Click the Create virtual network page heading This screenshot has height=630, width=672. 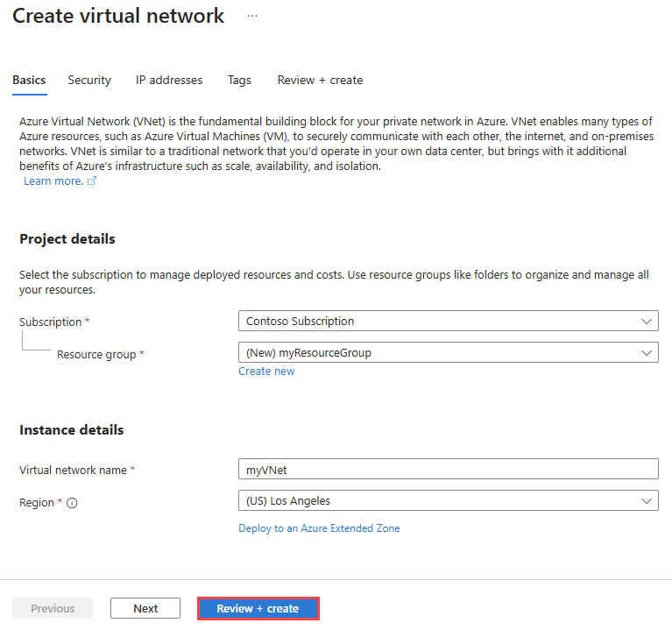[118, 16]
